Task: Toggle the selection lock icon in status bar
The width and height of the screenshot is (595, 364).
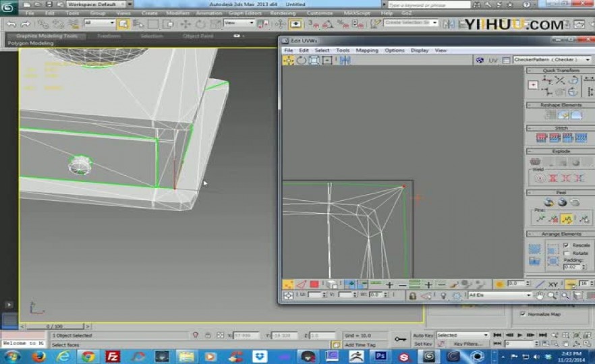Action: [x=208, y=335]
